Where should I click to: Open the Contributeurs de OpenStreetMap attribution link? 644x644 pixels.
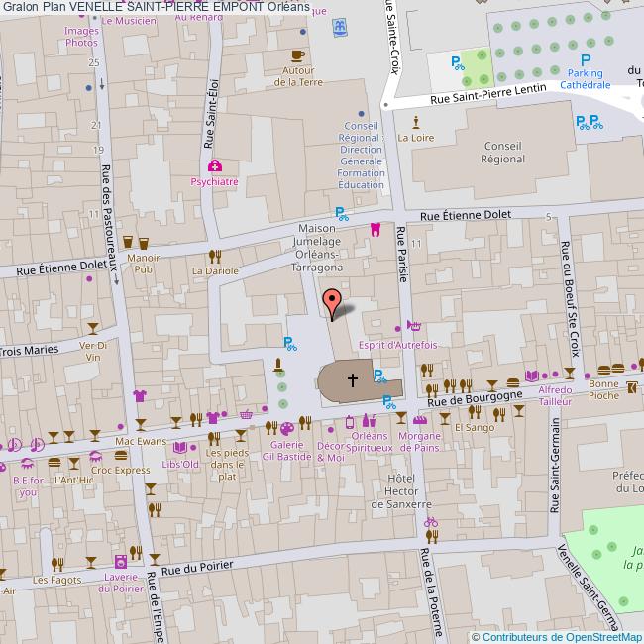pos(556,636)
